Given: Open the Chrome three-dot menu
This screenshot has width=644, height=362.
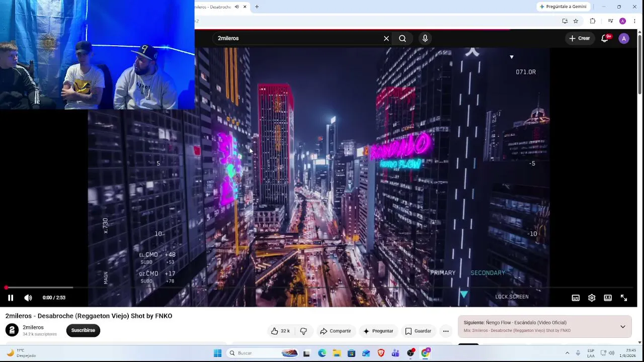Looking at the screenshot, I should (634, 21).
